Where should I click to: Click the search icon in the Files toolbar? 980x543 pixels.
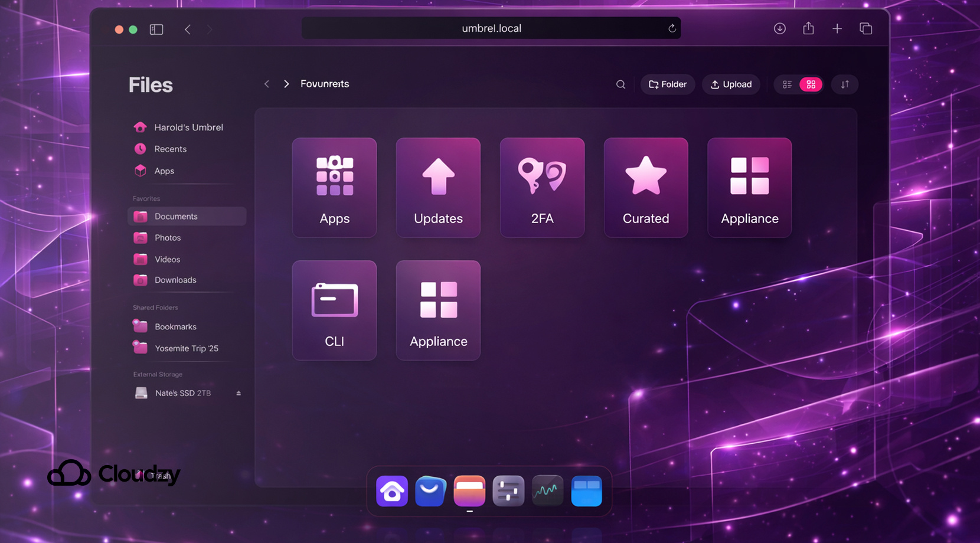coord(620,84)
